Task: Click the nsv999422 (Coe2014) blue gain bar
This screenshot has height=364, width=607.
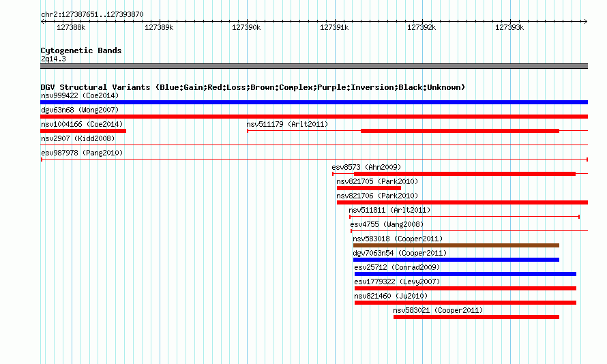Action: [314, 102]
